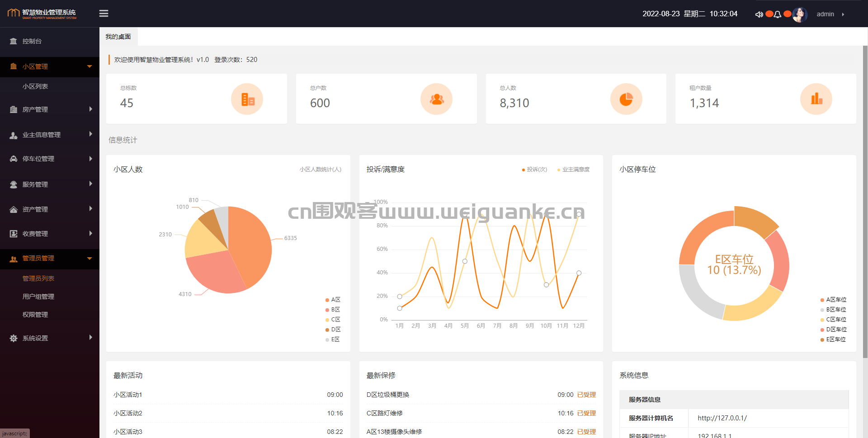Open the 小区活动1 activity row

click(x=228, y=395)
